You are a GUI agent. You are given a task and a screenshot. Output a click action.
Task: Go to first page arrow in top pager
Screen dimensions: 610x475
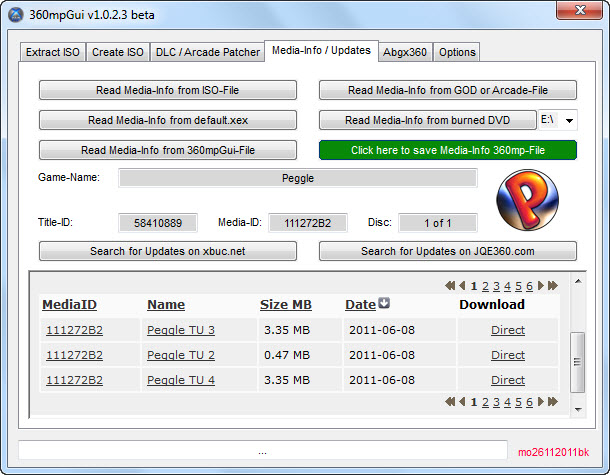450,286
